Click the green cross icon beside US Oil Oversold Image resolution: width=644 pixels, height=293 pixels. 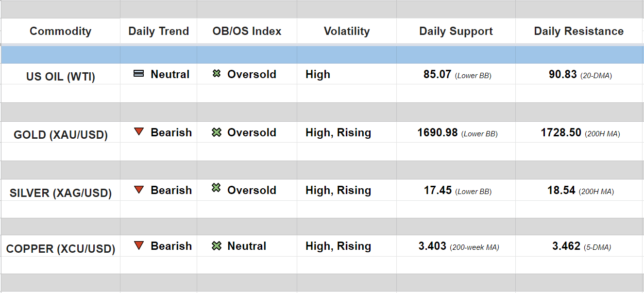click(217, 74)
